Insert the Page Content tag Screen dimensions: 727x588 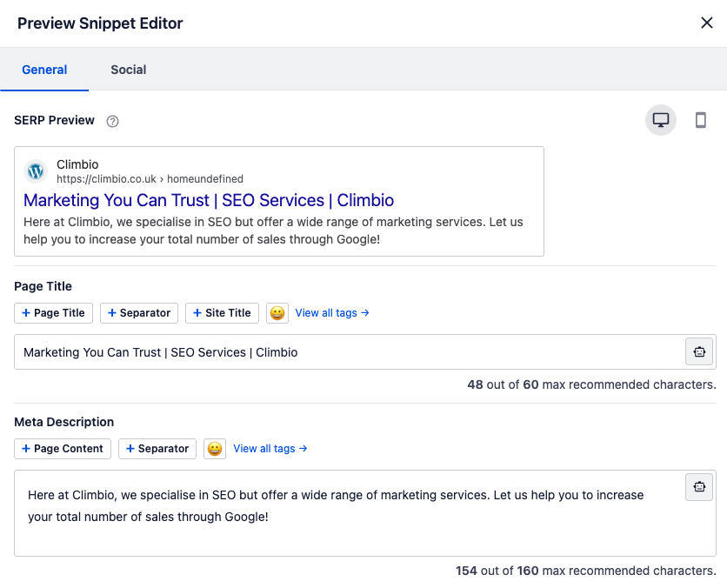pyautogui.click(x=63, y=449)
